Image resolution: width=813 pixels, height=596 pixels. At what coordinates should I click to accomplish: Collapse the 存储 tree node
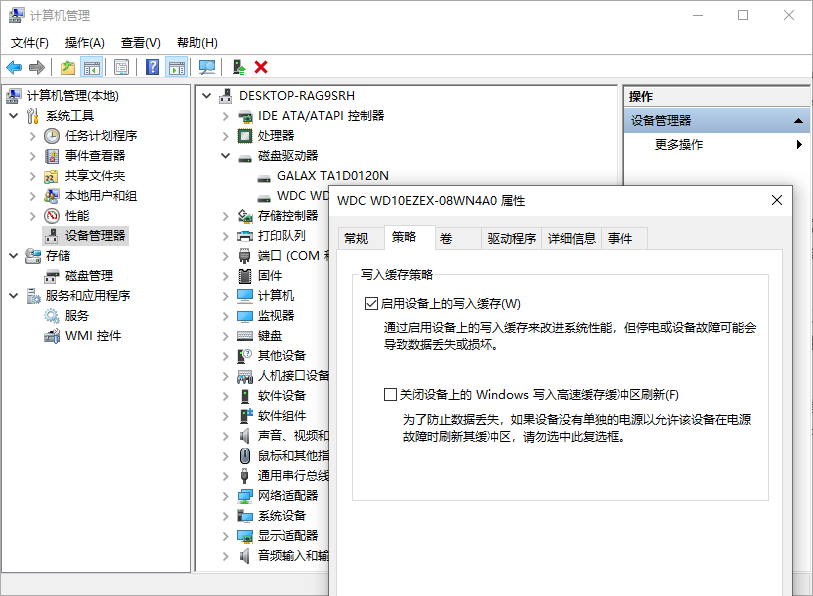click(14, 256)
